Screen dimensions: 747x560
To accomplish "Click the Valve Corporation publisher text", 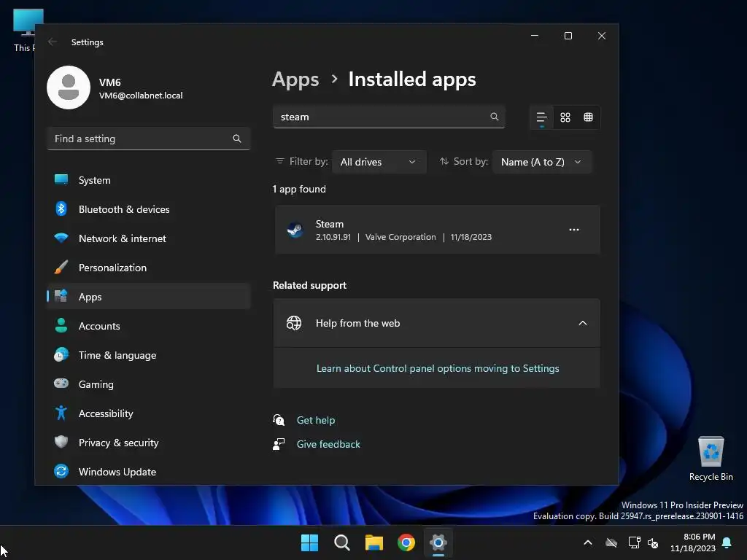I will [x=400, y=237].
